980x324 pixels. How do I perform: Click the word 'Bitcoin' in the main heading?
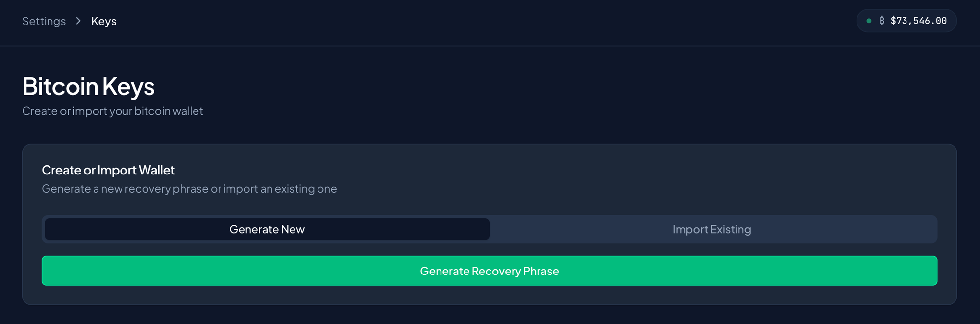click(x=60, y=87)
